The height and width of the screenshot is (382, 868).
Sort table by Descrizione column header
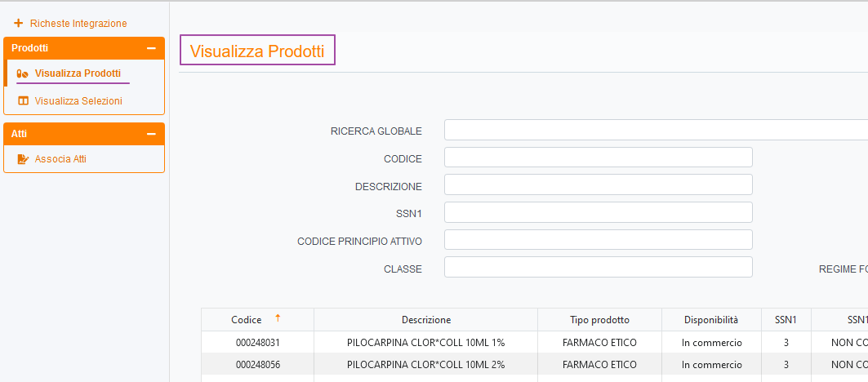pyautogui.click(x=425, y=320)
